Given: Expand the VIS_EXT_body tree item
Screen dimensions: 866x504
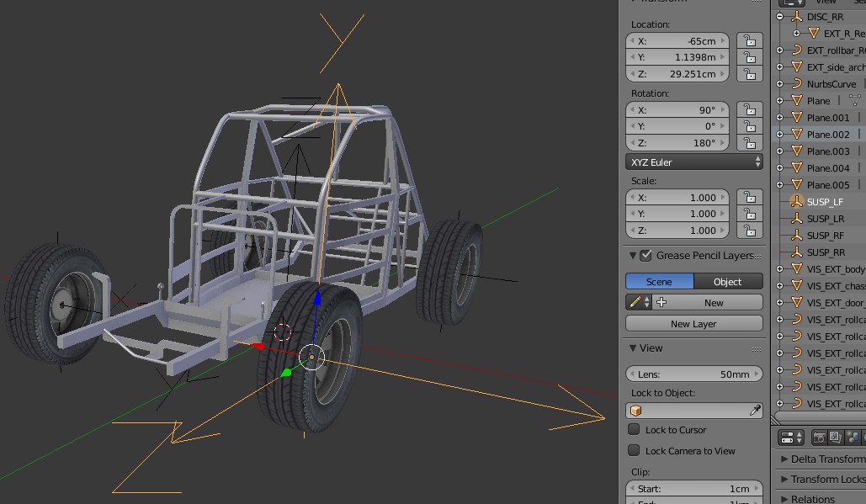Looking at the screenshot, I should tap(780, 269).
